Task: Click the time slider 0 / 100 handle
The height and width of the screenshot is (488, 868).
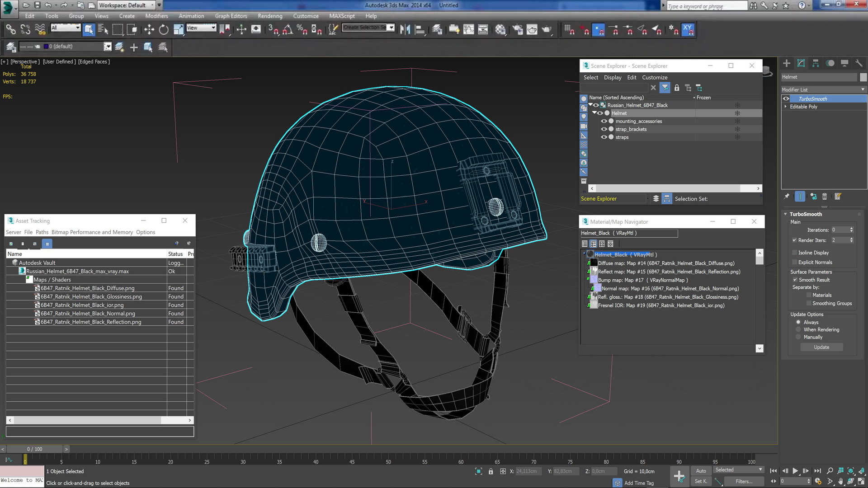Action: pyautogui.click(x=34, y=449)
